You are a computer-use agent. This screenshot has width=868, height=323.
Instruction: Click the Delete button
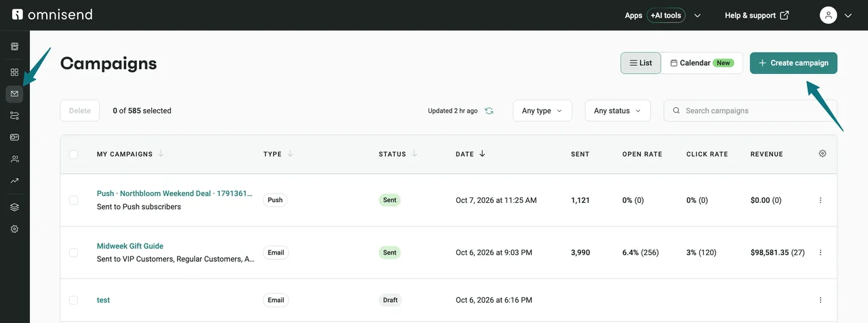click(80, 111)
